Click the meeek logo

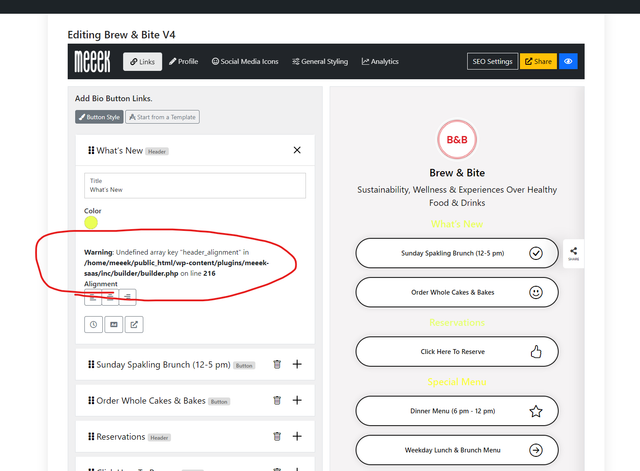click(92, 62)
